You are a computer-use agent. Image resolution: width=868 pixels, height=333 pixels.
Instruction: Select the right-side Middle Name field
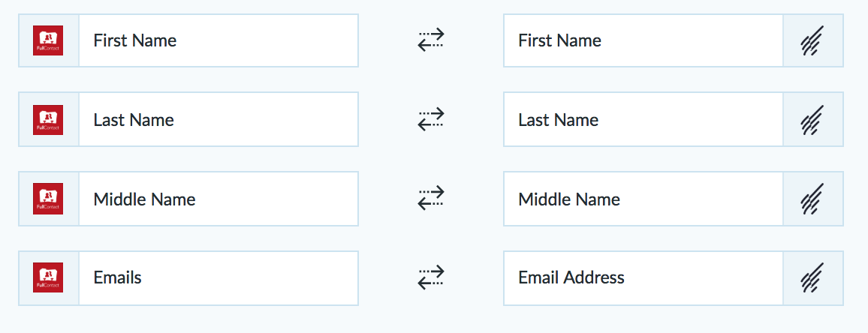[x=643, y=199]
